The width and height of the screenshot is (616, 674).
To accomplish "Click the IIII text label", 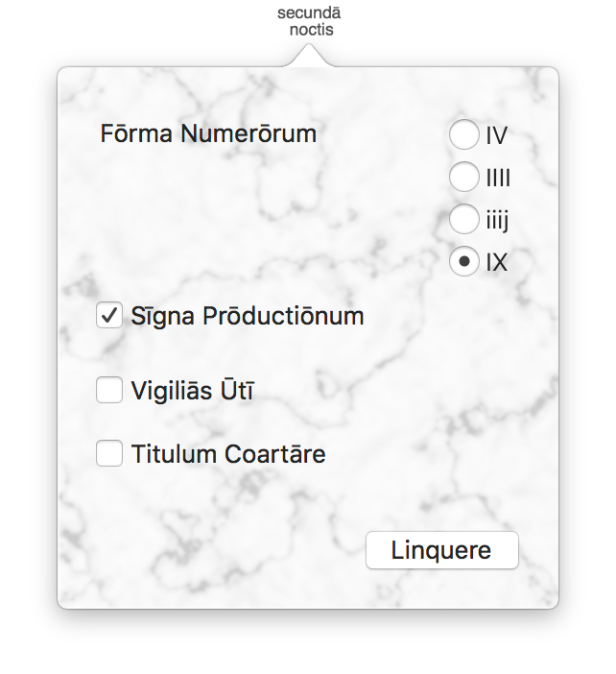I will pos(498,178).
